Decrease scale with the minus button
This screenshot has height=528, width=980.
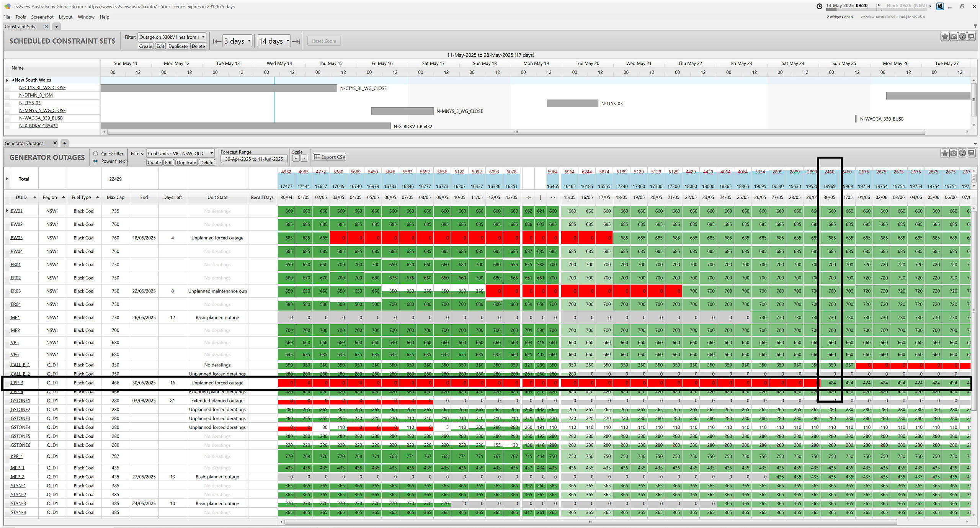pyautogui.click(x=304, y=158)
